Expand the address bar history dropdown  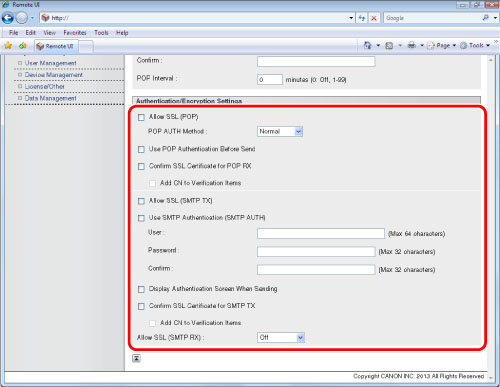(x=351, y=18)
